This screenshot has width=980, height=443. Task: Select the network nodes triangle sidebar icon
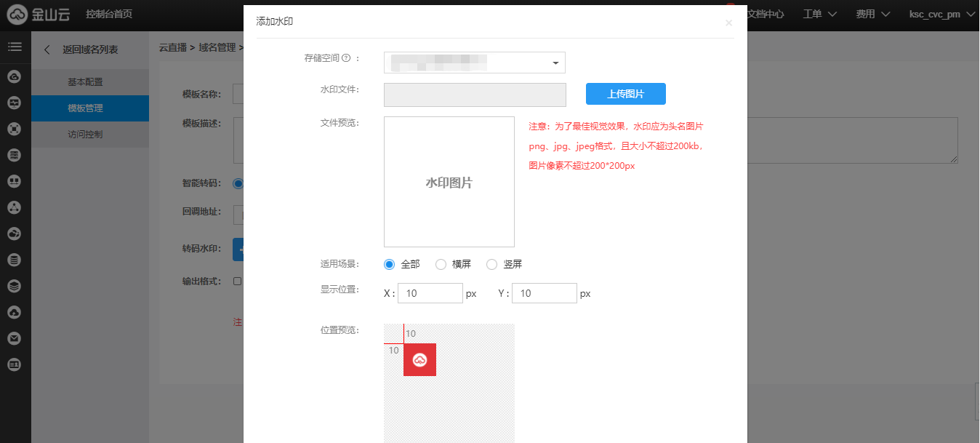point(14,207)
